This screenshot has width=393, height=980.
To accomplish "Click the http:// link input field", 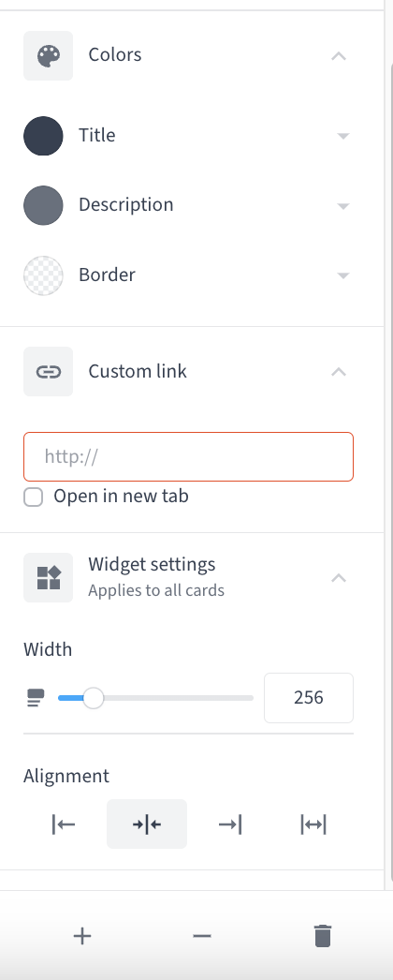I will click(188, 457).
